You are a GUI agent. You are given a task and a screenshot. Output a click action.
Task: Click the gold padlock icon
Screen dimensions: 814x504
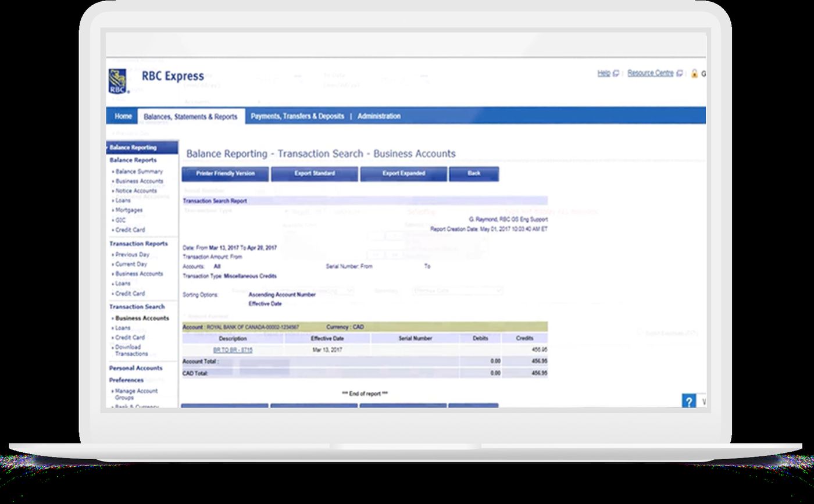pos(694,74)
